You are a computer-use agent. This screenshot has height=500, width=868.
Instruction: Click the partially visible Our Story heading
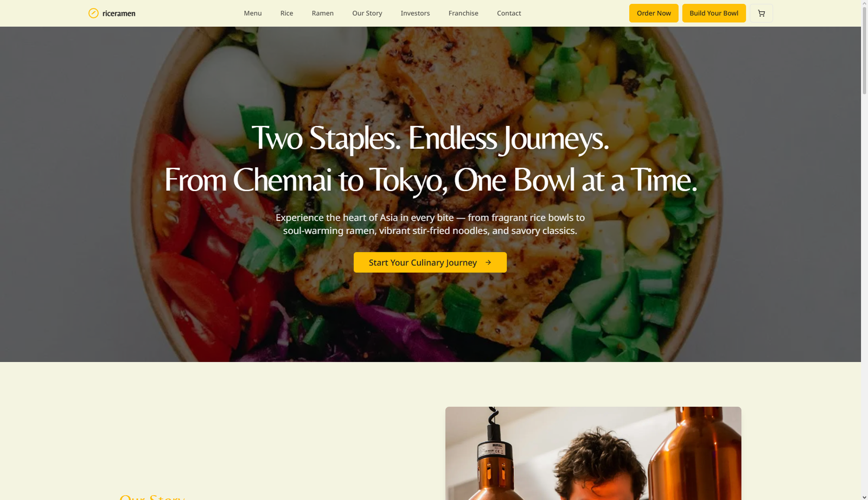click(x=152, y=497)
